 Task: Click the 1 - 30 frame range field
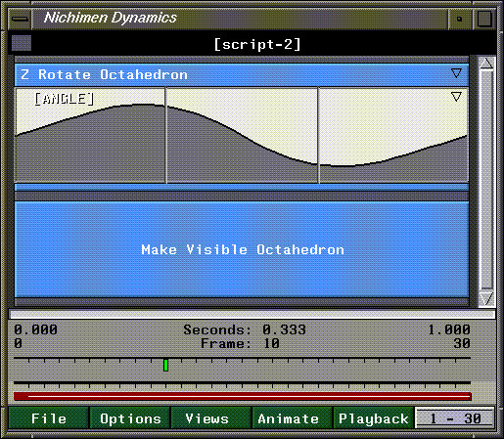pos(455,418)
